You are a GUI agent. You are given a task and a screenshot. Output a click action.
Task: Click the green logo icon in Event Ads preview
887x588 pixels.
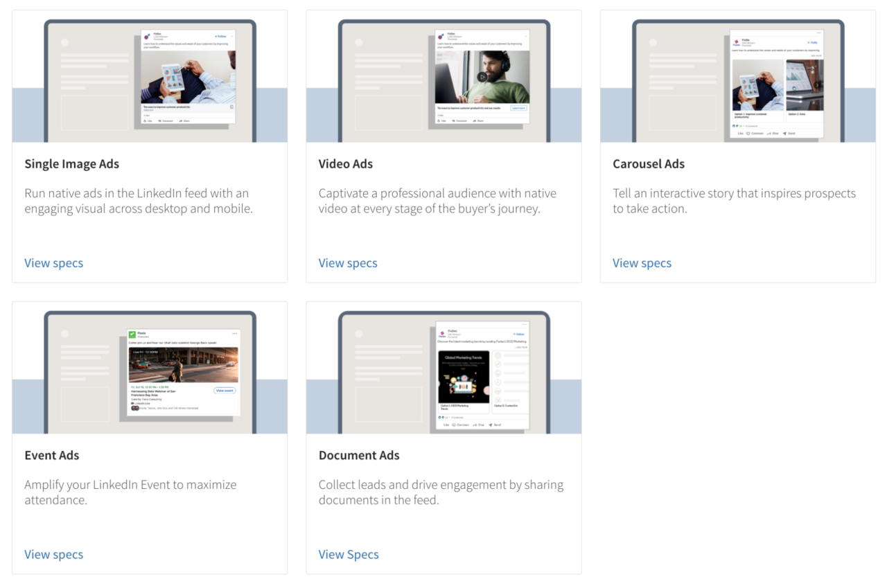coord(132,335)
